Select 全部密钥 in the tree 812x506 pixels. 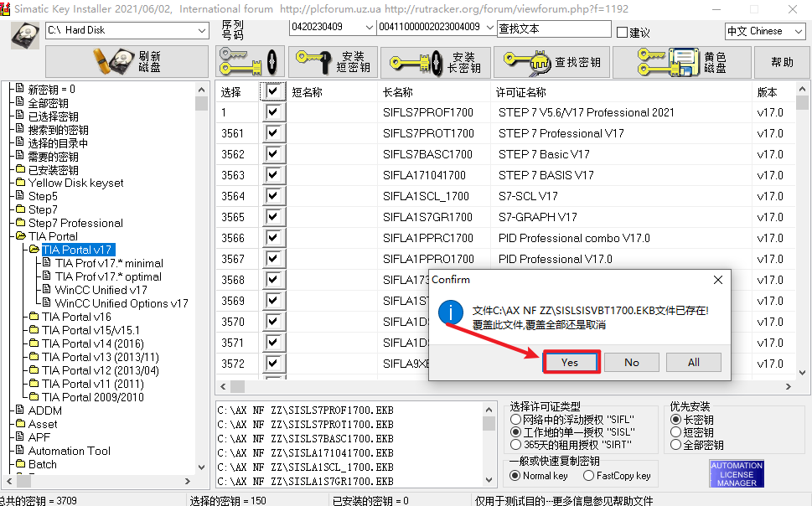[x=48, y=102]
